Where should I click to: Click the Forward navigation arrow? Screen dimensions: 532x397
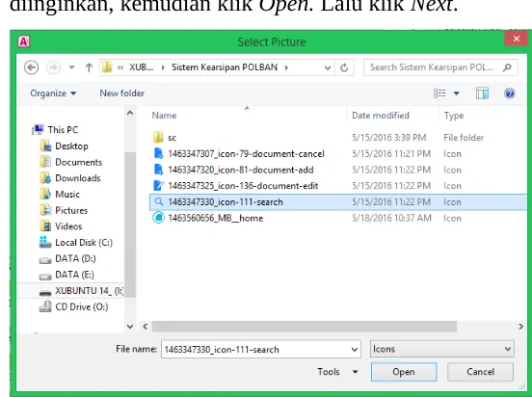(53, 67)
